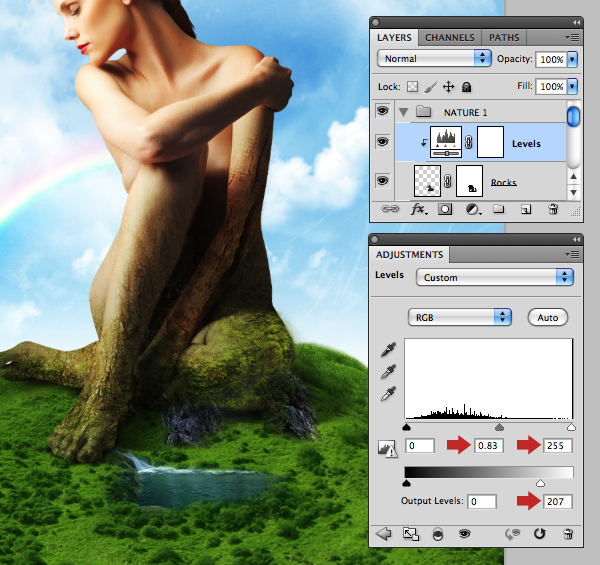Open the Fill dropdown arrow
Screen dimensions: 600x565
[572, 86]
